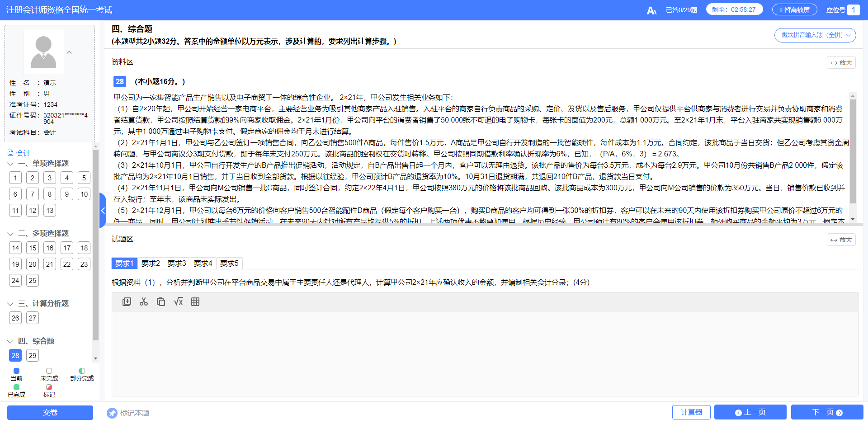Collapse the 一、单项选择题 section
The width and height of the screenshot is (868, 424).
(x=10, y=164)
